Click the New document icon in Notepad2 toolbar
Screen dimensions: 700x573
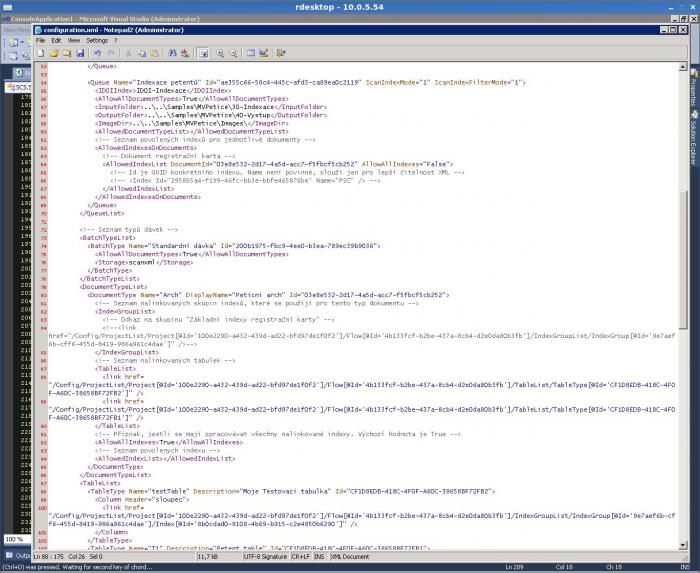point(41,53)
